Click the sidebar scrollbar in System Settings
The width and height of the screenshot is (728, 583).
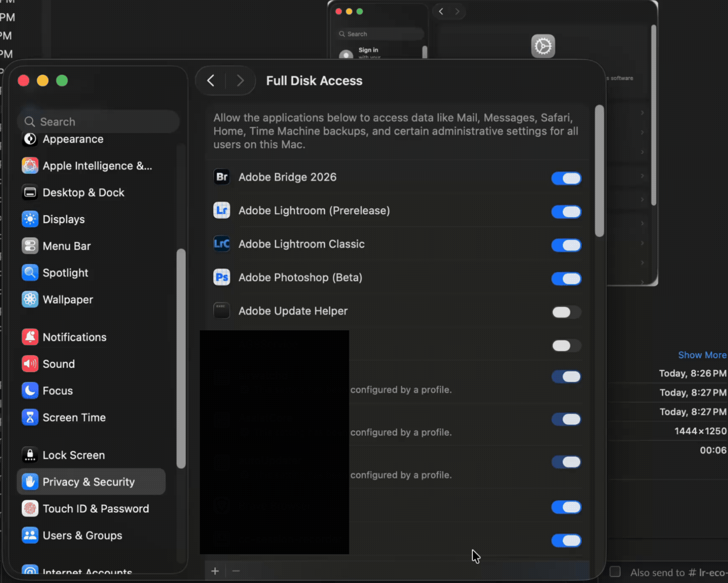coord(181,359)
